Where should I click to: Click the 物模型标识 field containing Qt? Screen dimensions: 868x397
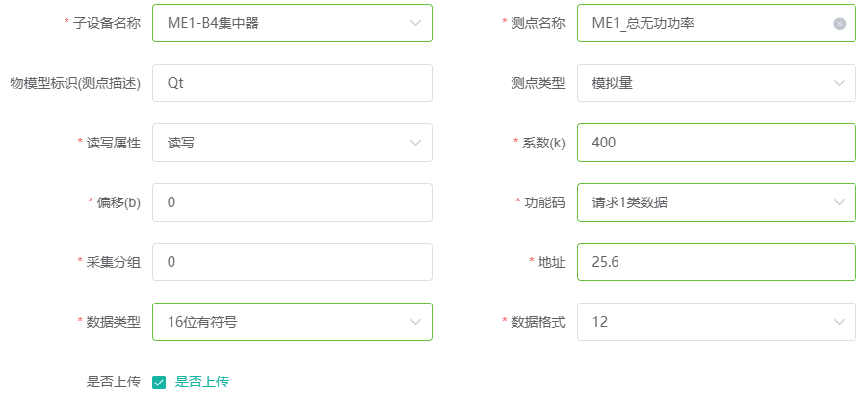coord(292,83)
